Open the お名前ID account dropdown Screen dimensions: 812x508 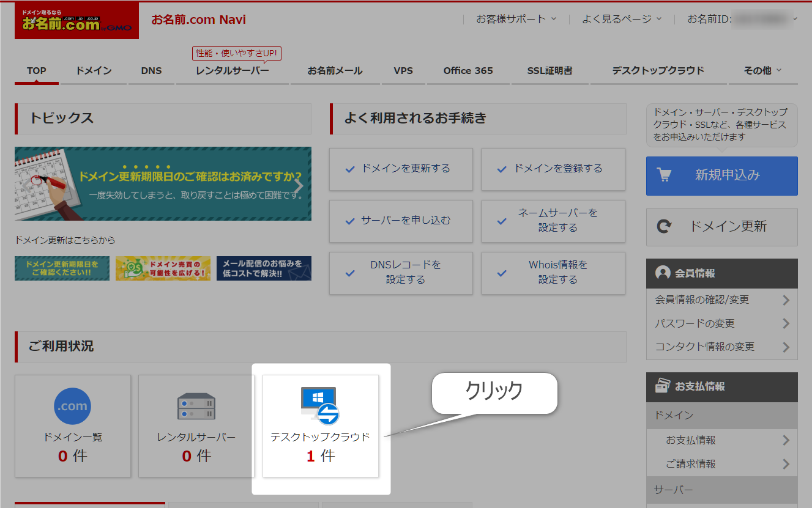tap(742, 19)
